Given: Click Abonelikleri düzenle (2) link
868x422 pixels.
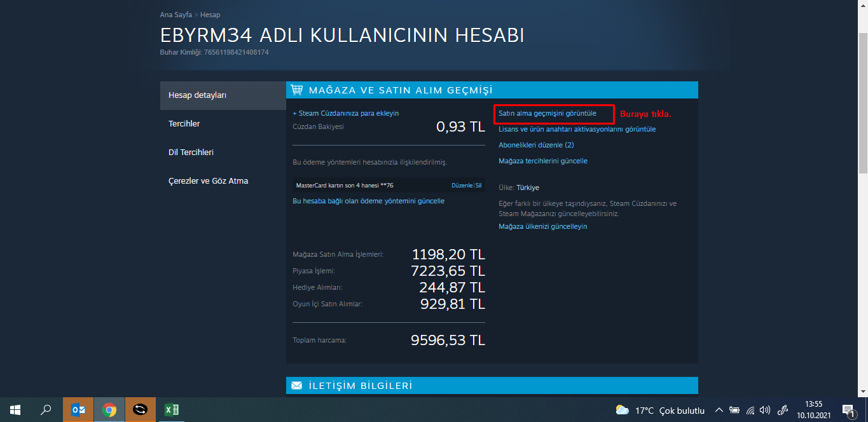Looking at the screenshot, I should coord(536,145).
